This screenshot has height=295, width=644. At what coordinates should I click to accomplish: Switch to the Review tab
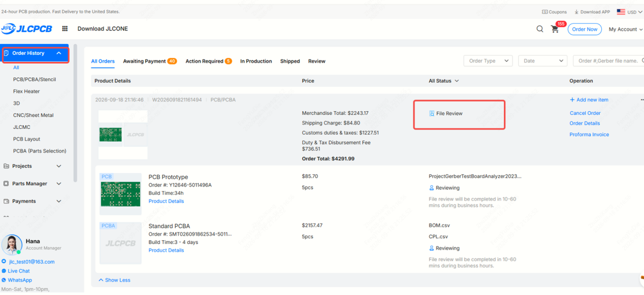[317, 61]
